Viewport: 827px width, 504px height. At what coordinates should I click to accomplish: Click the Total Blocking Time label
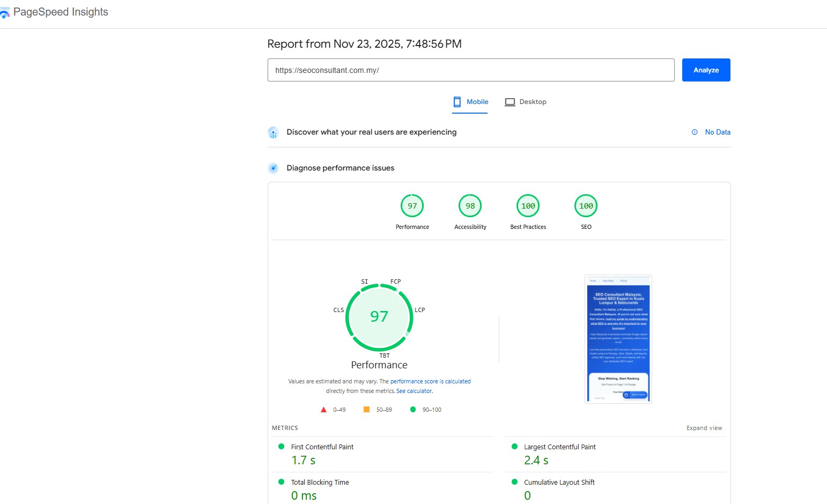320,482
